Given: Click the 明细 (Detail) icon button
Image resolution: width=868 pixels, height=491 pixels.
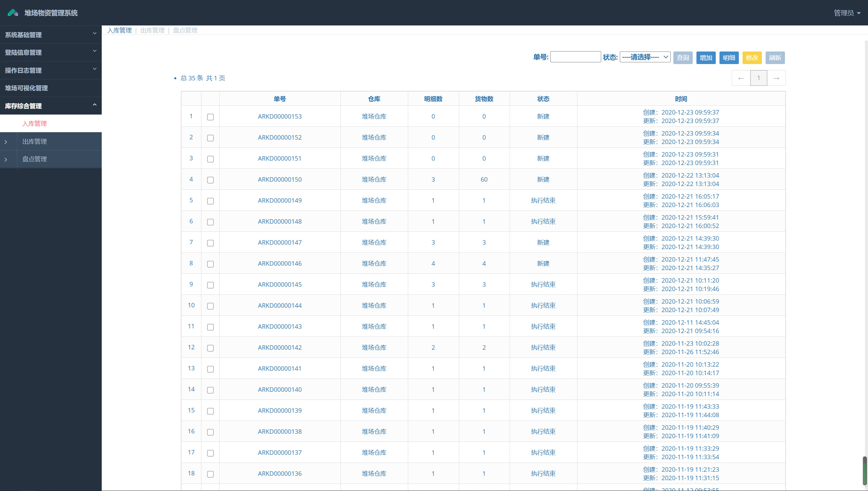Looking at the screenshot, I should (x=729, y=58).
